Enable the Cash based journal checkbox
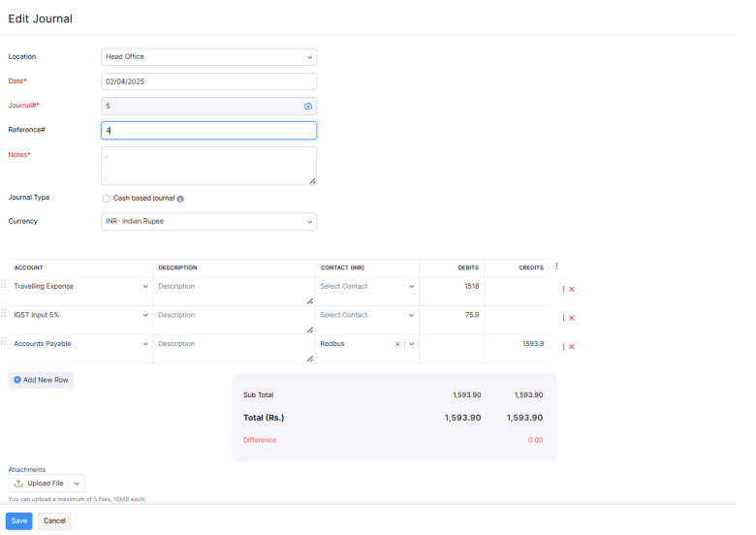 (107, 199)
